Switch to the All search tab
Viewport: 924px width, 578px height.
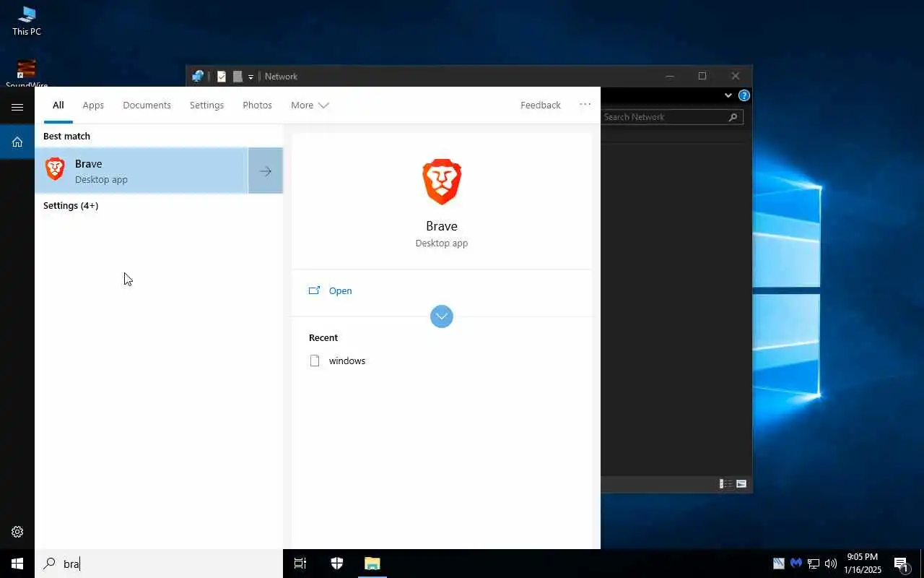click(x=58, y=105)
